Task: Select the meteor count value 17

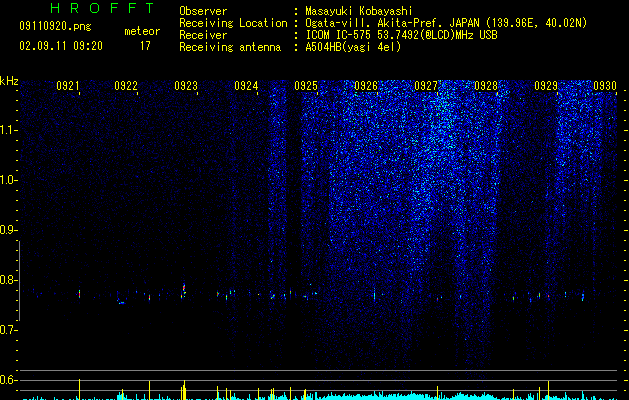Action: tap(145, 46)
